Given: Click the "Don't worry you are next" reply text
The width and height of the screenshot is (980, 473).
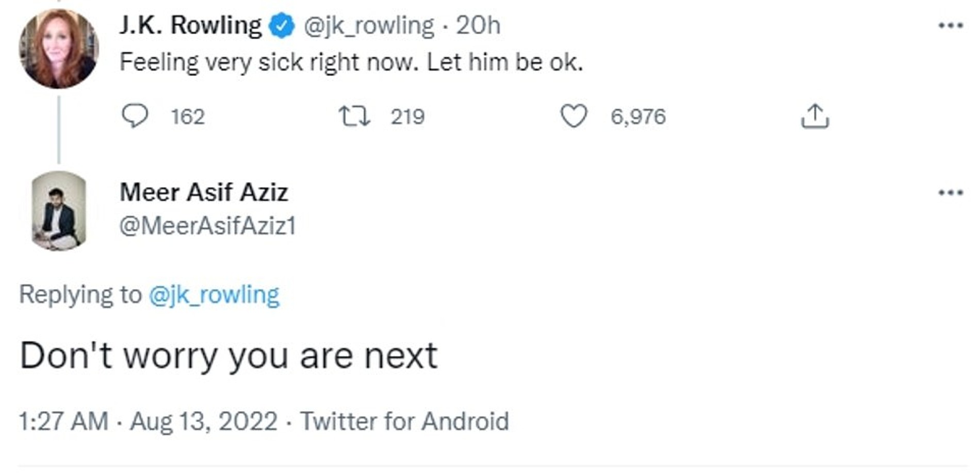Looking at the screenshot, I should [228, 356].
